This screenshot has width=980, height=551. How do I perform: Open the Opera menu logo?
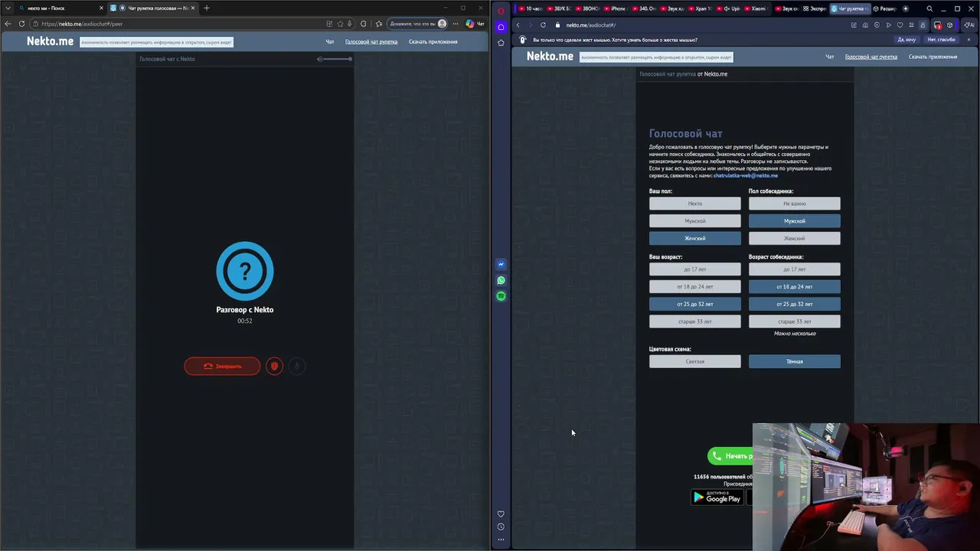[x=501, y=10]
